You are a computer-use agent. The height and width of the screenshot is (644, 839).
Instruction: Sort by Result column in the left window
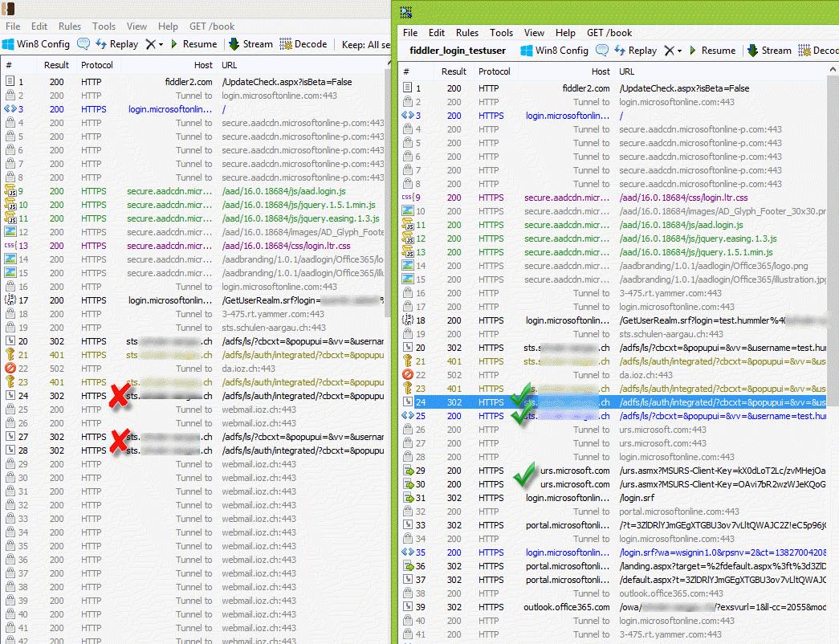tap(56, 65)
